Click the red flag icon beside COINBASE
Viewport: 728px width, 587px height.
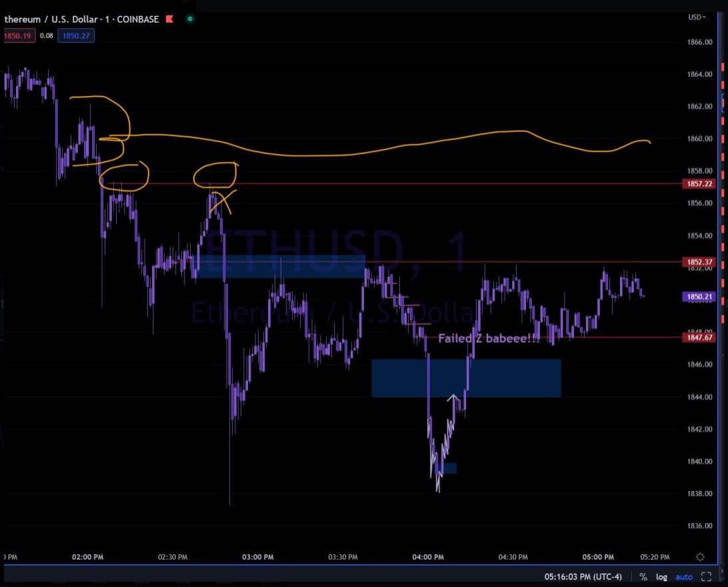pyautogui.click(x=169, y=19)
